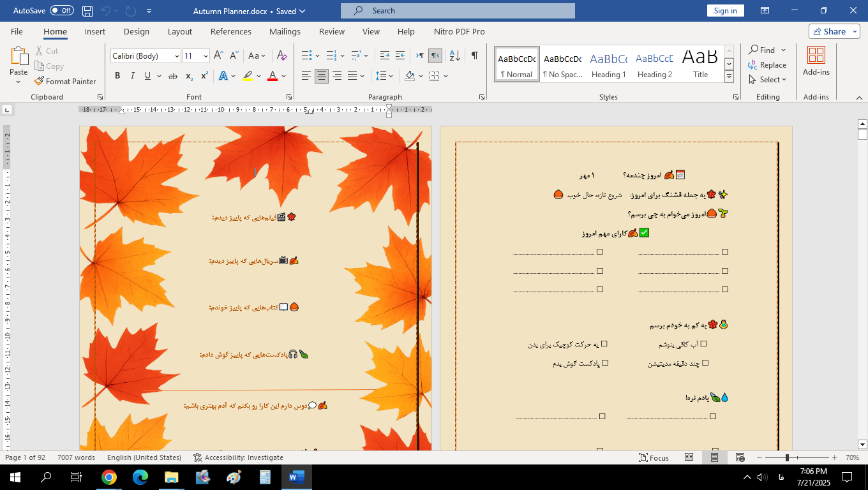
Task: Center align the paragraph
Action: pos(322,76)
